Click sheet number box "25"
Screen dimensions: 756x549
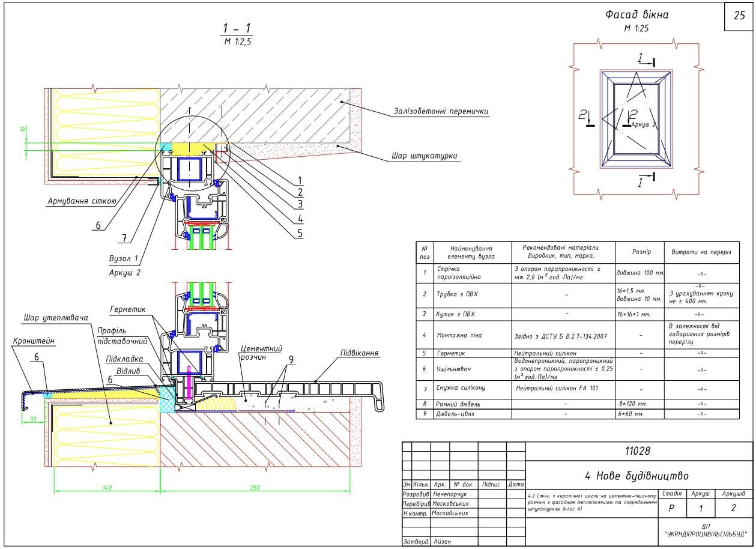click(x=739, y=16)
